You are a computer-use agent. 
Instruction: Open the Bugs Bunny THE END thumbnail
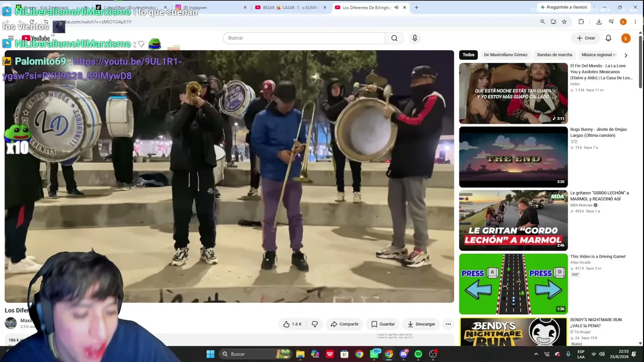pyautogui.click(x=513, y=157)
